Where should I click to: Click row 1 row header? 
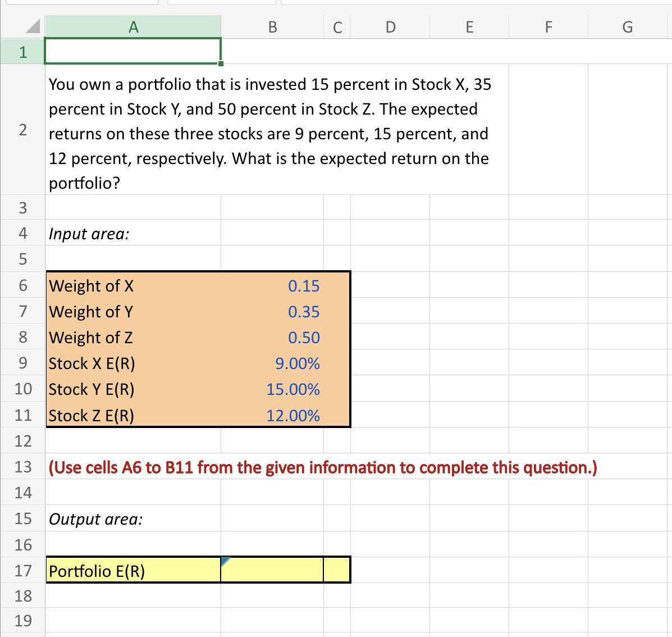(x=22, y=51)
